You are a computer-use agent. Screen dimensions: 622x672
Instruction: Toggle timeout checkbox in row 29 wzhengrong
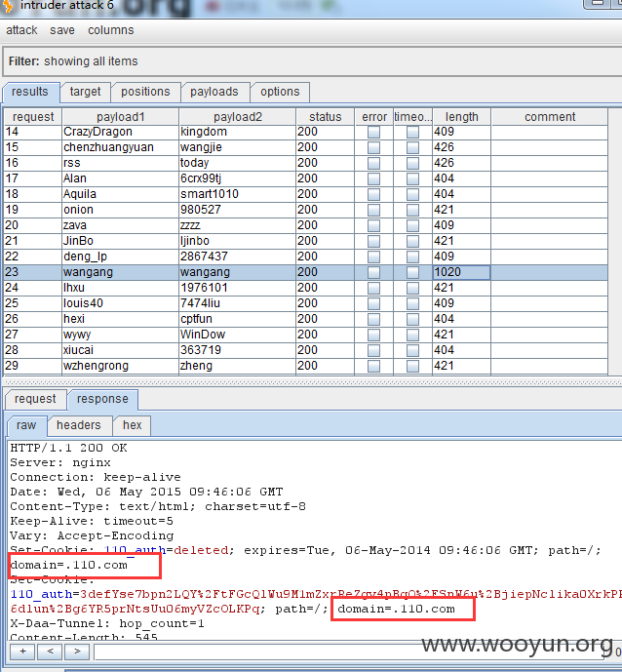413,366
